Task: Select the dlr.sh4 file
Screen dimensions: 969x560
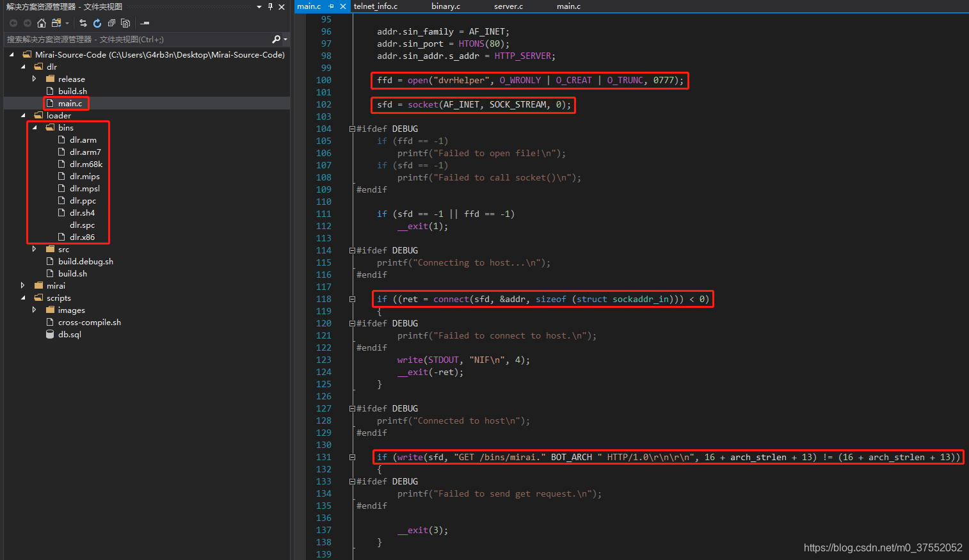Action: tap(82, 213)
